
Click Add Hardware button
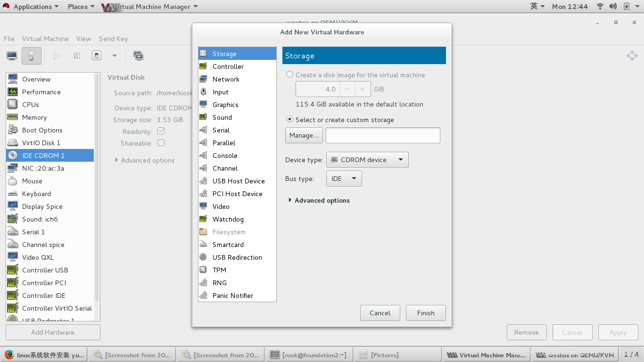(x=53, y=332)
